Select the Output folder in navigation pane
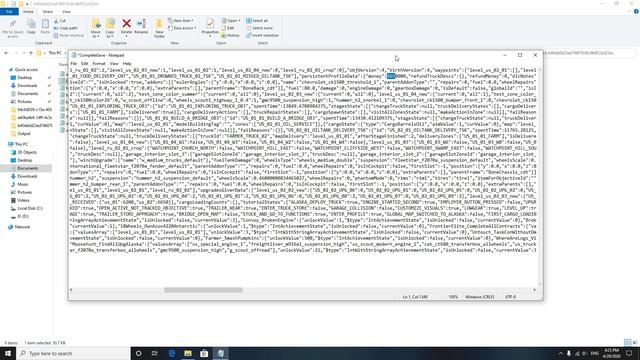This screenshot has height=360, width=640. point(24,133)
